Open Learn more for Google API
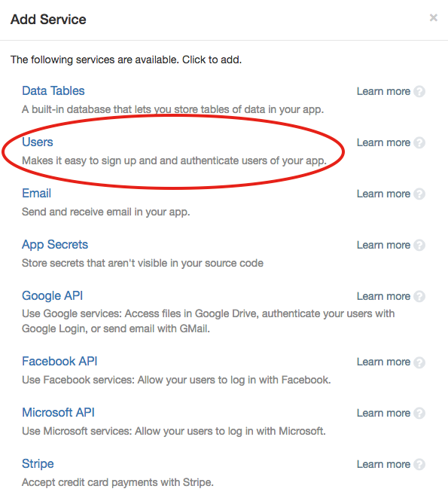Image resolution: width=448 pixels, height=492 pixels. (383, 296)
